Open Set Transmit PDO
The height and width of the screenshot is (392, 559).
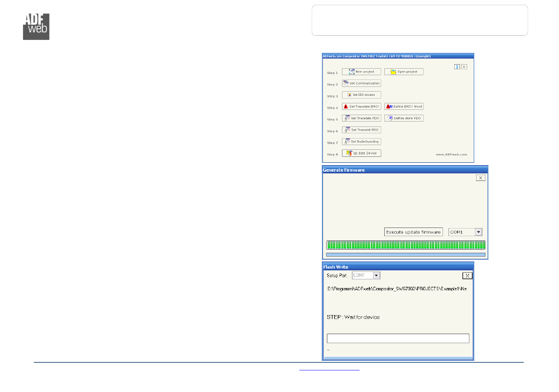(361, 130)
